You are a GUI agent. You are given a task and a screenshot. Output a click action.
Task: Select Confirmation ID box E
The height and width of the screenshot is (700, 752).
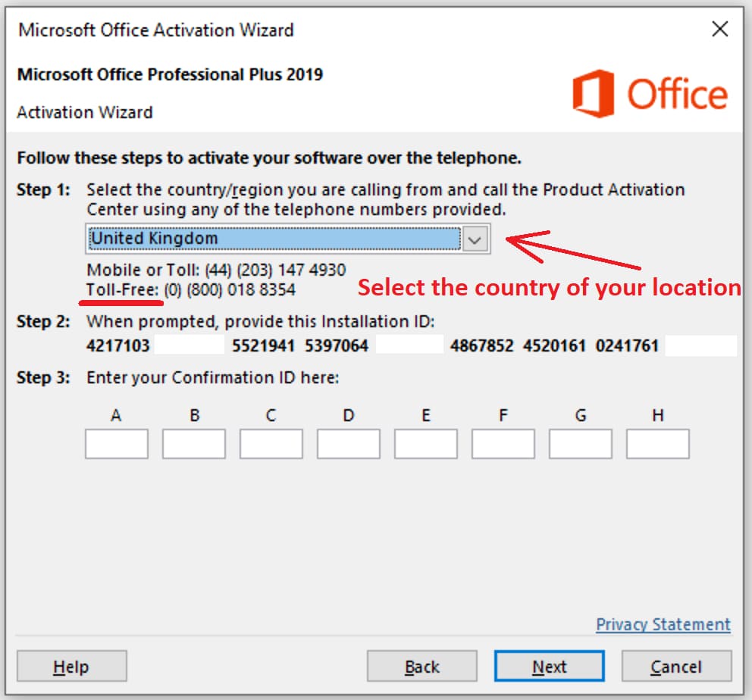pyautogui.click(x=425, y=444)
